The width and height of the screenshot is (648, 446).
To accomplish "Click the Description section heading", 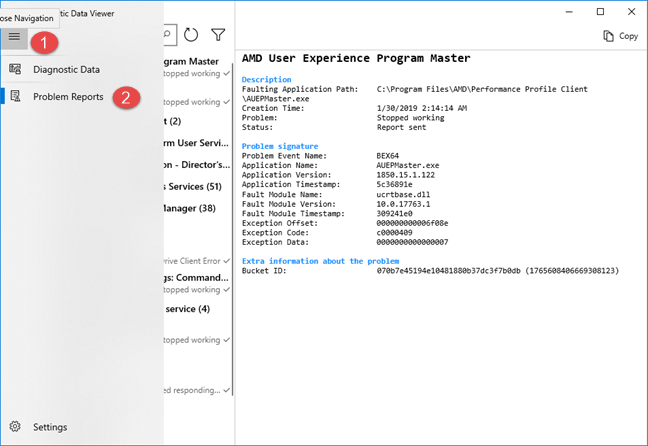I will [x=267, y=79].
